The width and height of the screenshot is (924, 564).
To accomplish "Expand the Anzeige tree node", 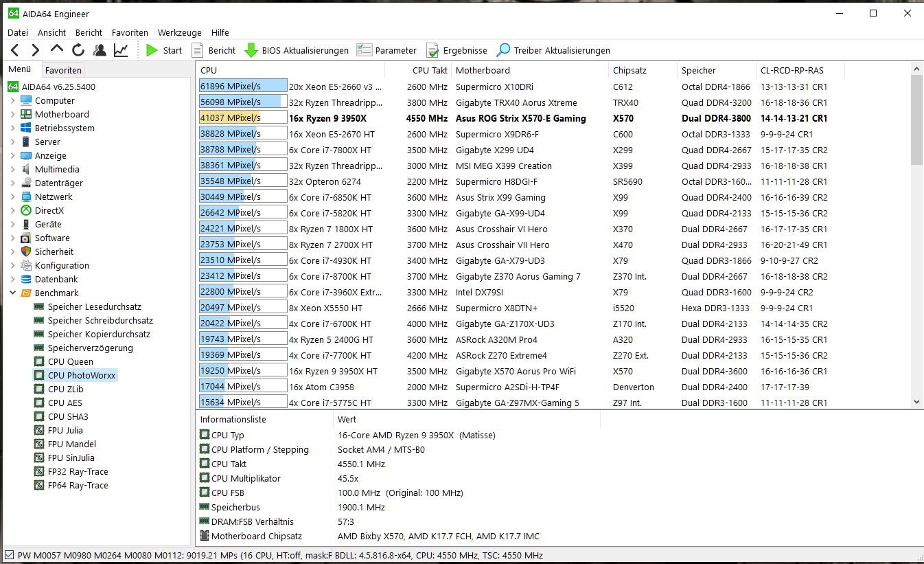I will (12, 155).
